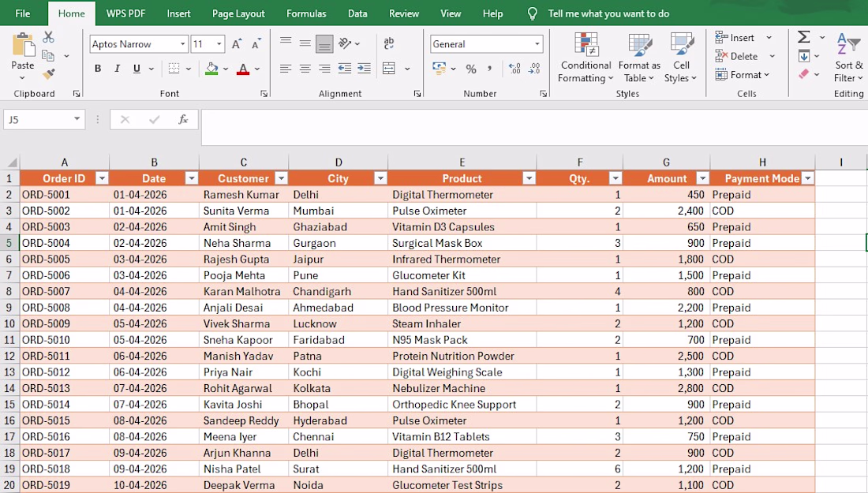Open Conditional Formatting menu
The height and width of the screenshot is (493, 868).
(586, 58)
